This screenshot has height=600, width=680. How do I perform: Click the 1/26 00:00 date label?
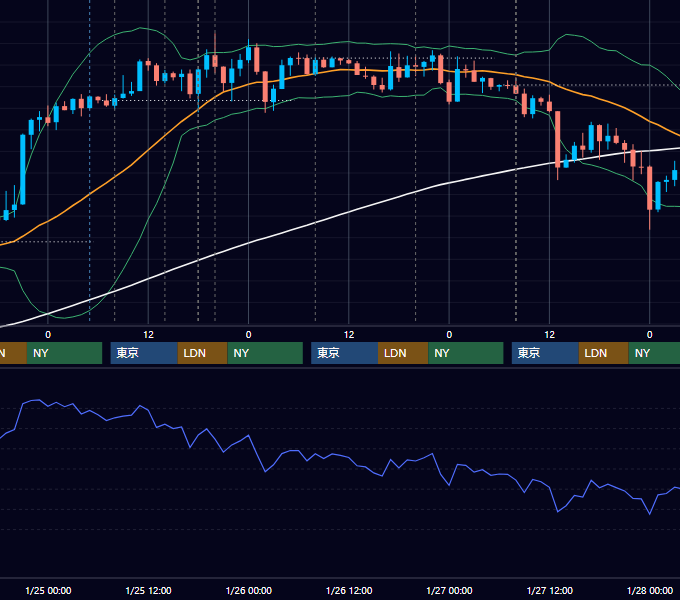coord(248,590)
